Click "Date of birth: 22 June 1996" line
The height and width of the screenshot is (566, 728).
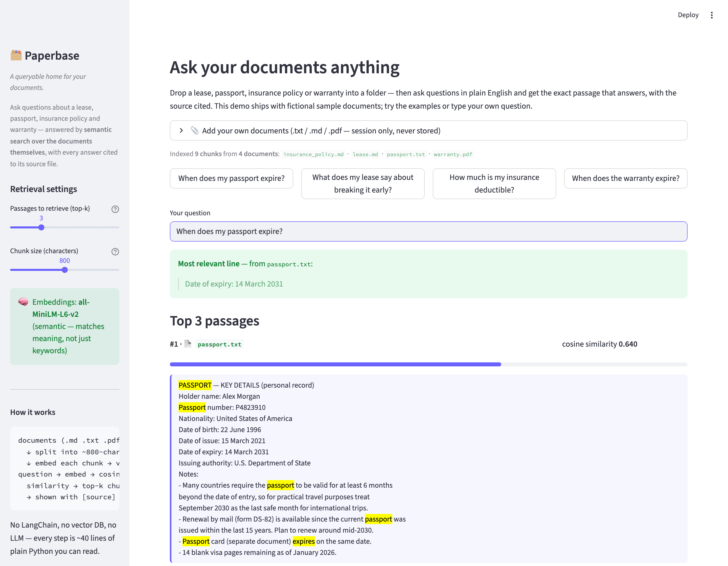[x=220, y=430]
